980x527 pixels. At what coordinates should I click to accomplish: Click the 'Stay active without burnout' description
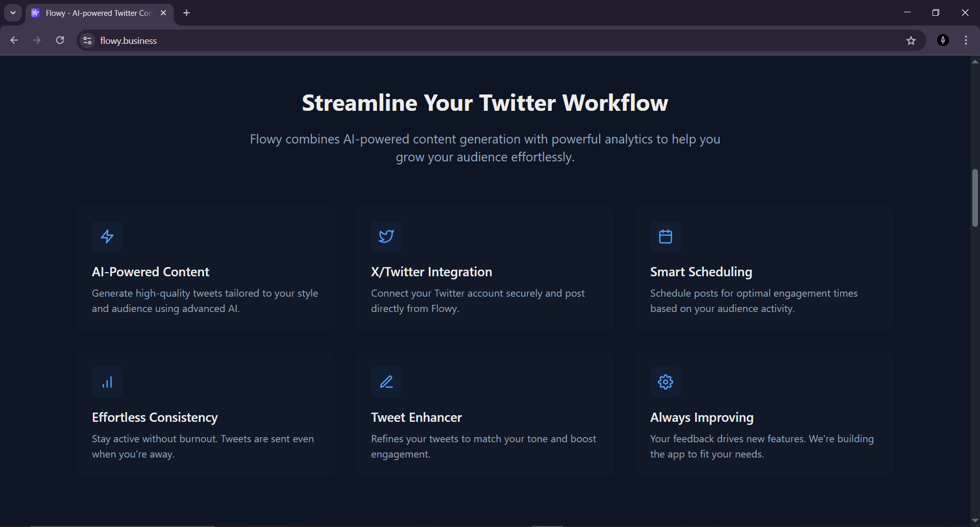click(203, 446)
